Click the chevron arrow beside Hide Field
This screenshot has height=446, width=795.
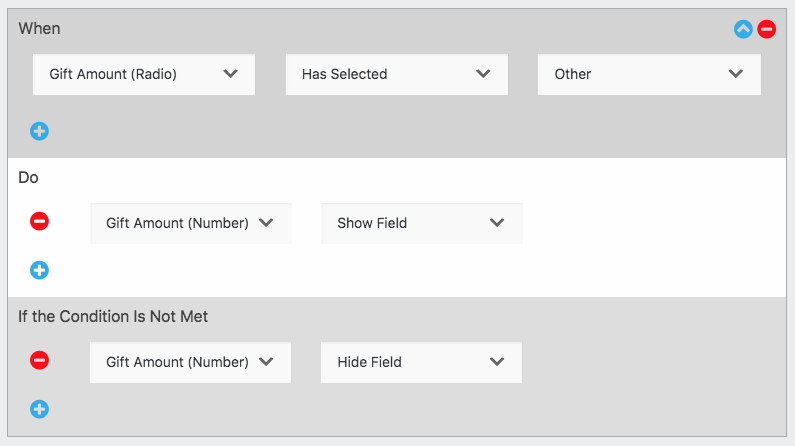point(497,362)
